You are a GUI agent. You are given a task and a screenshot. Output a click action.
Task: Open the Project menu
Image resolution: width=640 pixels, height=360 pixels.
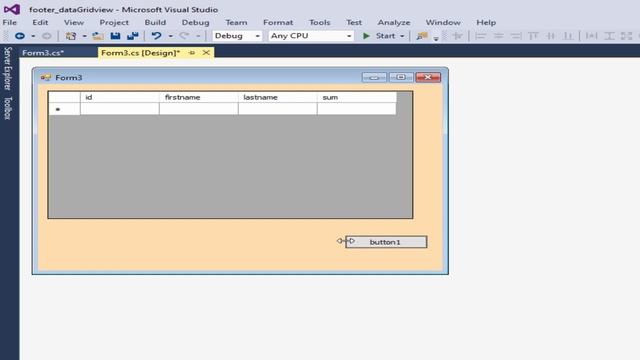click(x=114, y=22)
